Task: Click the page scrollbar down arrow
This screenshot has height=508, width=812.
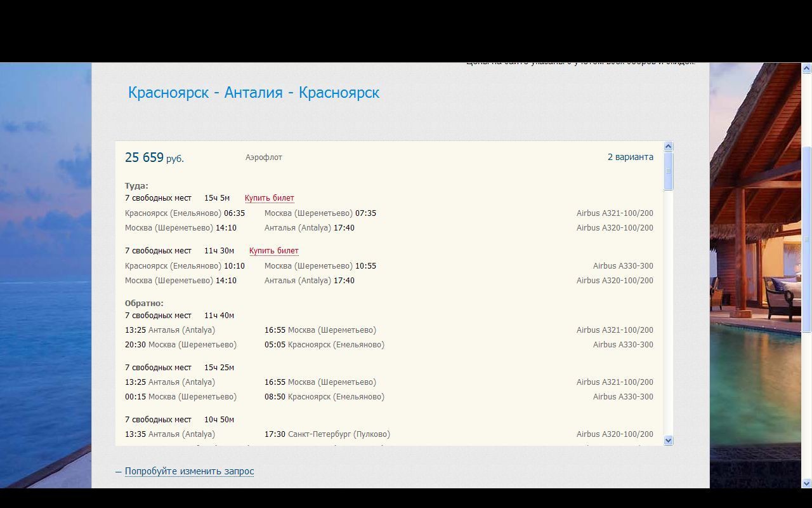Action: click(x=807, y=483)
